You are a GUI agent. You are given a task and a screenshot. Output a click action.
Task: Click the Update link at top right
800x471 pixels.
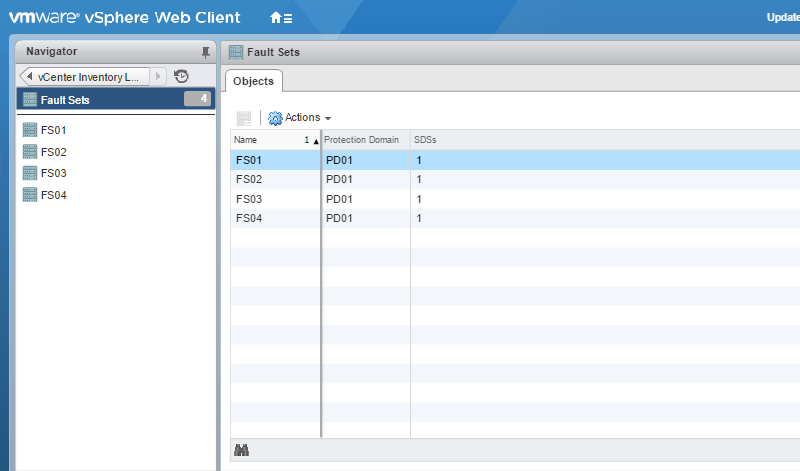tap(783, 17)
